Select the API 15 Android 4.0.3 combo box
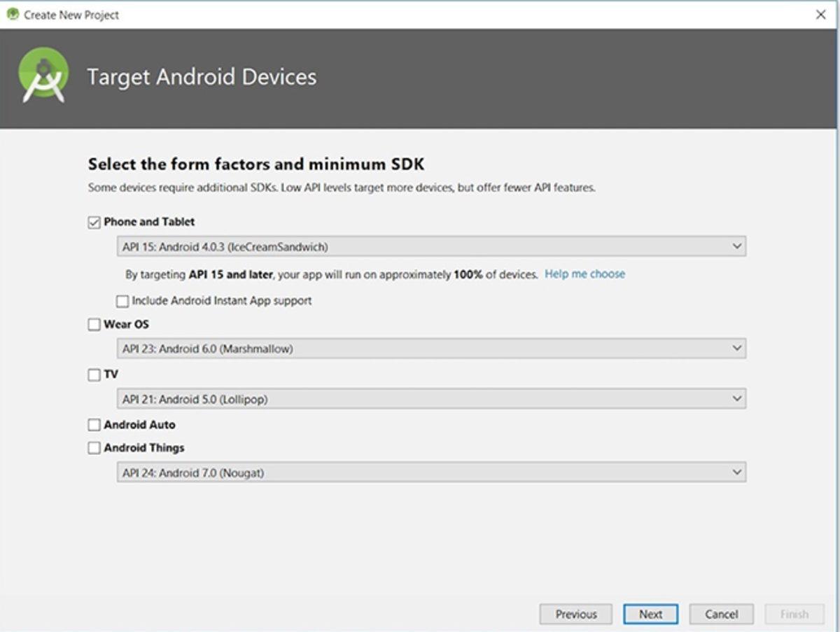This screenshot has height=632, width=840. [x=420, y=246]
